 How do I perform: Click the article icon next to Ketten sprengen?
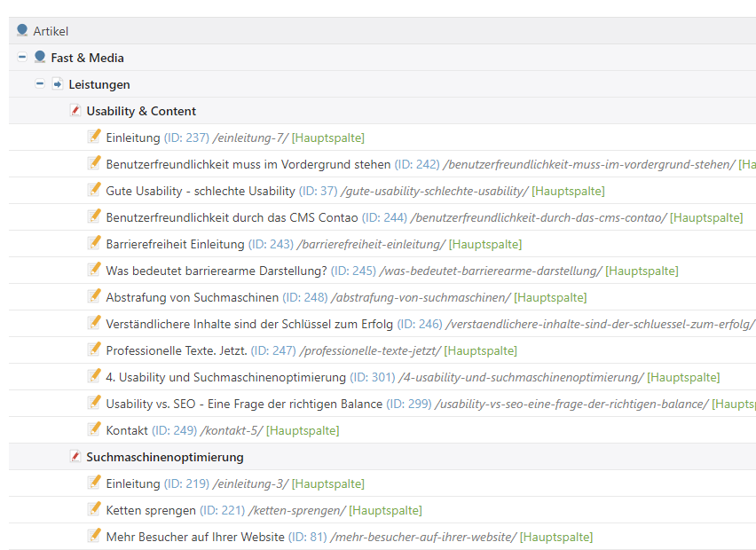coord(94,509)
